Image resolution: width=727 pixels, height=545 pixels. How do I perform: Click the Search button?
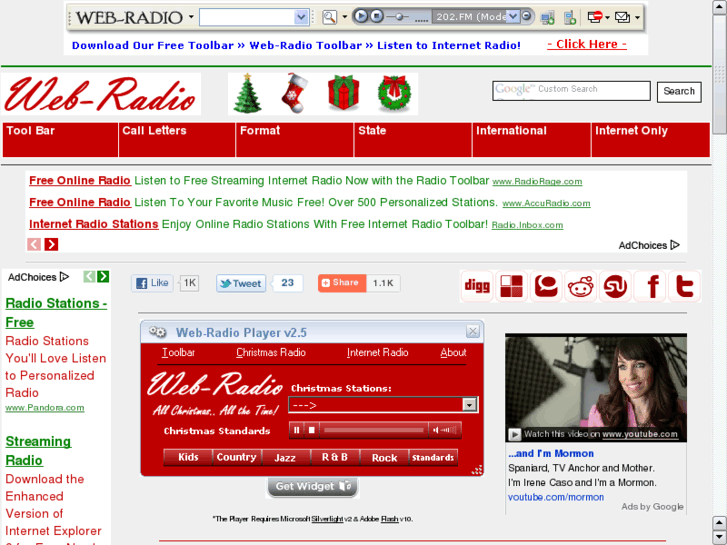679,91
